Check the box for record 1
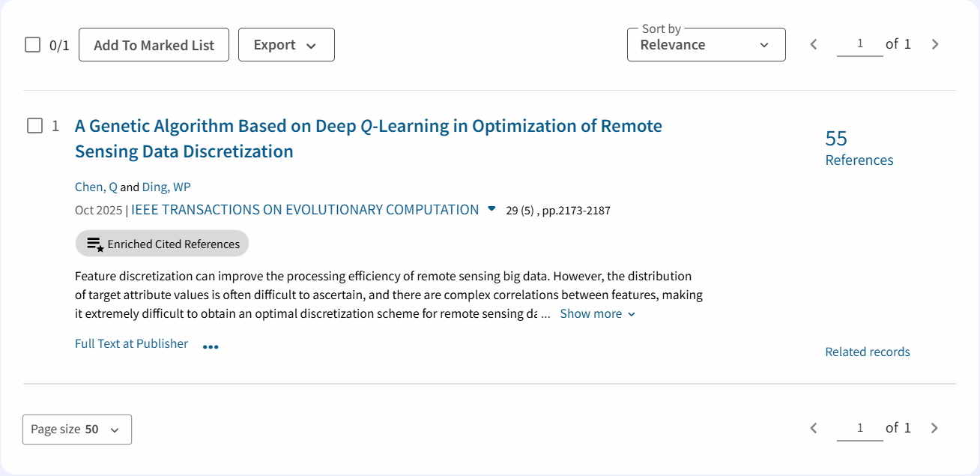The height and width of the screenshot is (476, 980). point(34,126)
